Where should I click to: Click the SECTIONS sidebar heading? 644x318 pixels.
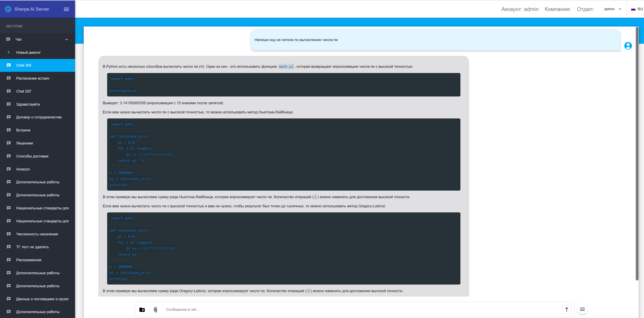pyautogui.click(x=14, y=26)
